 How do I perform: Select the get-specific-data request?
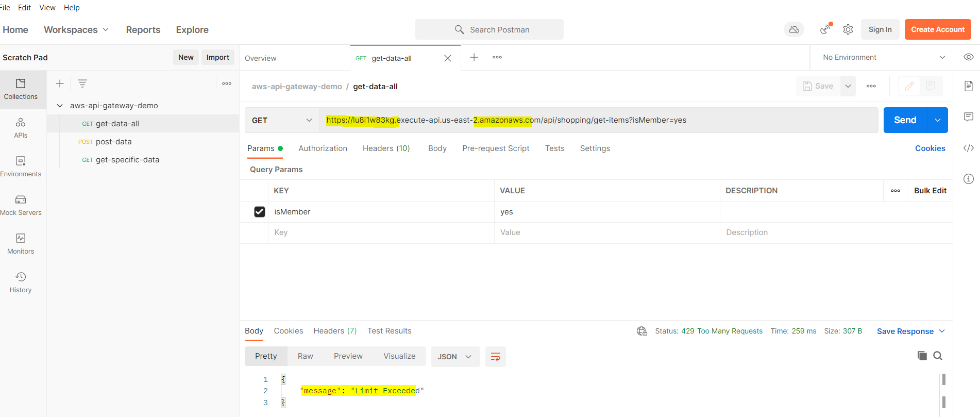tap(143, 160)
